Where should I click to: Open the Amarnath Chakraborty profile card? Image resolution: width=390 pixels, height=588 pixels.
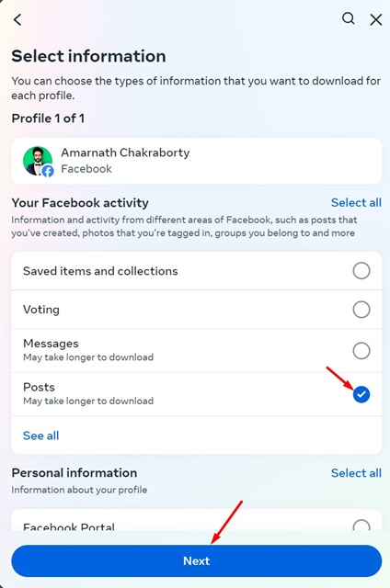196,161
